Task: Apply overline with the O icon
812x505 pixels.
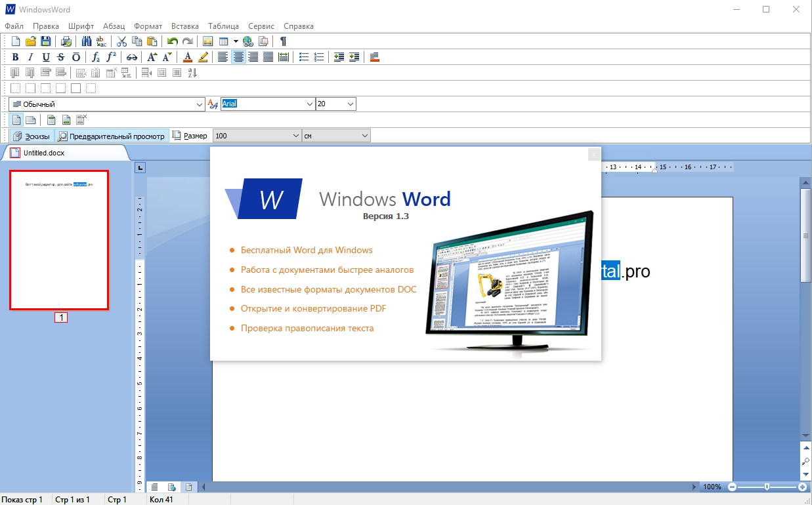Action: [x=76, y=57]
